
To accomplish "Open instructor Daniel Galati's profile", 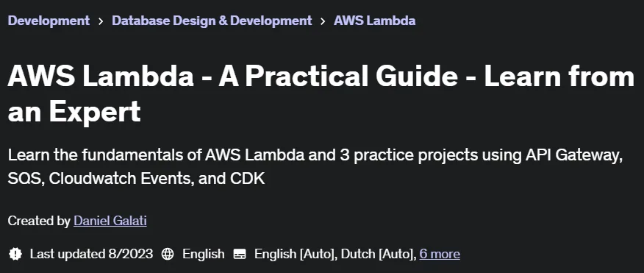I will pyautogui.click(x=110, y=221).
